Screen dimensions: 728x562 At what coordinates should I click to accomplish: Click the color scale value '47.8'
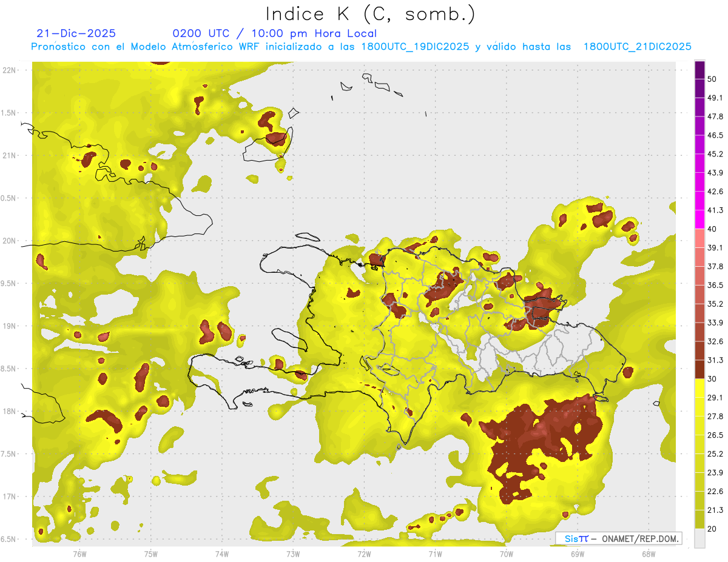715,116
